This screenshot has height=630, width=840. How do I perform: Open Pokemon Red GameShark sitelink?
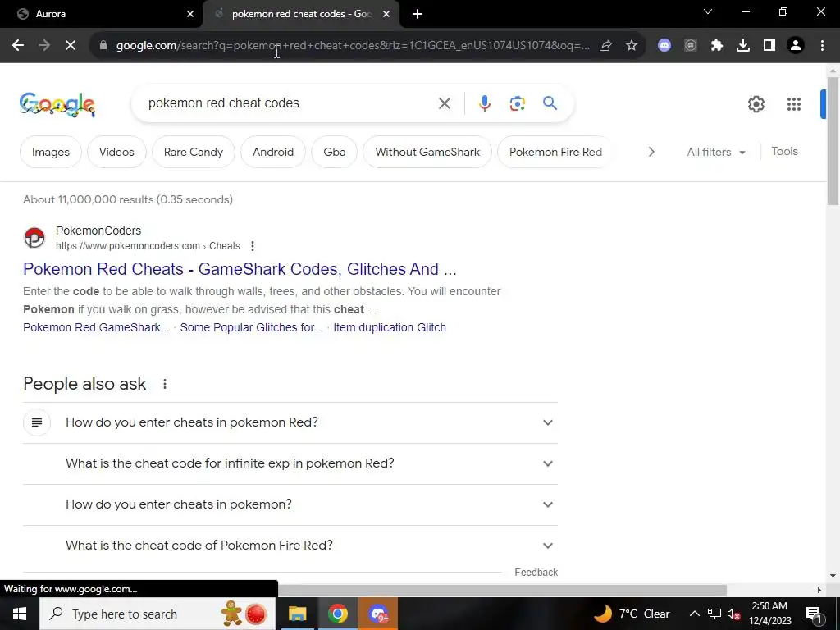pyautogui.click(x=96, y=327)
